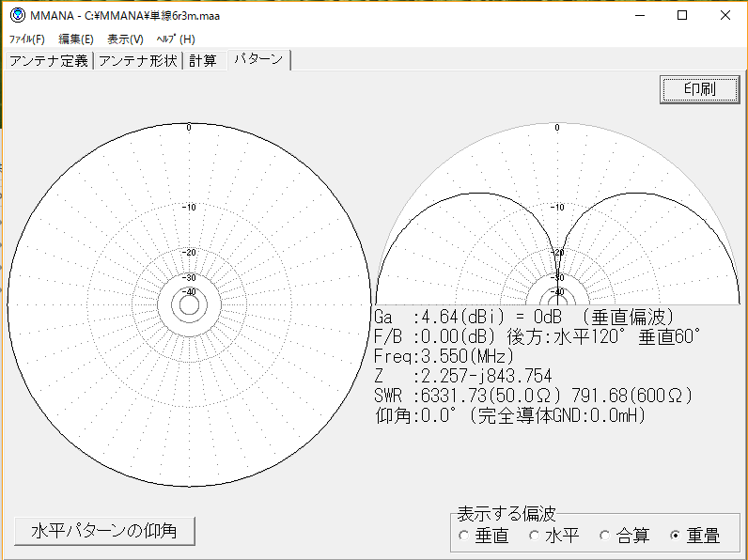Screen dimensions: 748x560
Task: Select the 合算 polarization radio button
Action: pyautogui.click(x=625, y=536)
